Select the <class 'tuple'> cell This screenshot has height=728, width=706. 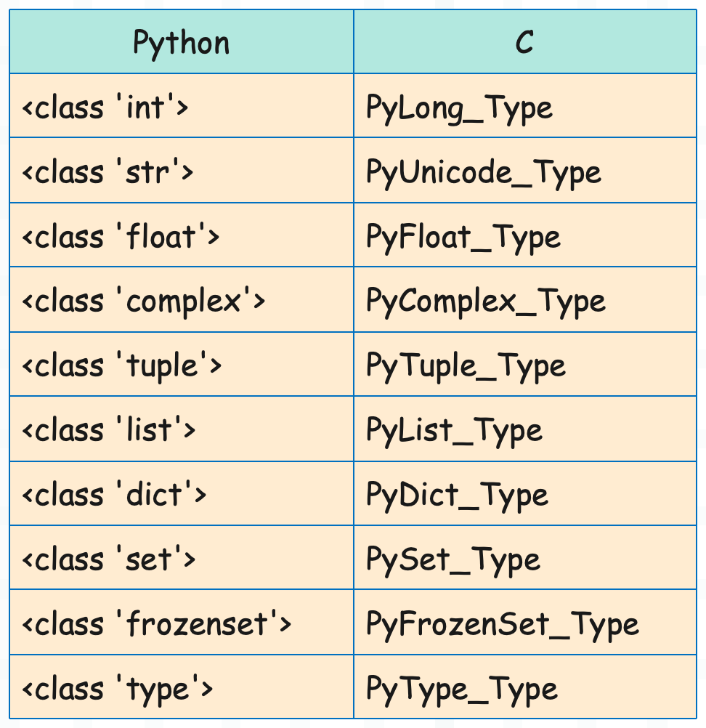pyautogui.click(x=182, y=364)
